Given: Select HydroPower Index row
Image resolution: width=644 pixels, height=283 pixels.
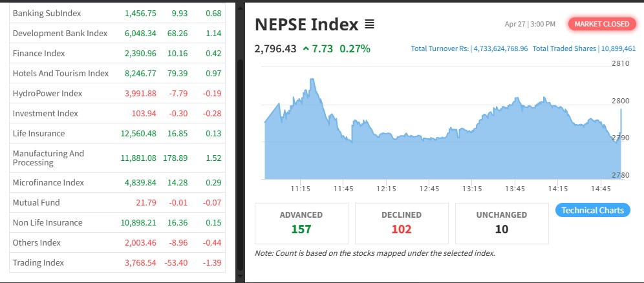Looking at the screenshot, I should point(47,93).
